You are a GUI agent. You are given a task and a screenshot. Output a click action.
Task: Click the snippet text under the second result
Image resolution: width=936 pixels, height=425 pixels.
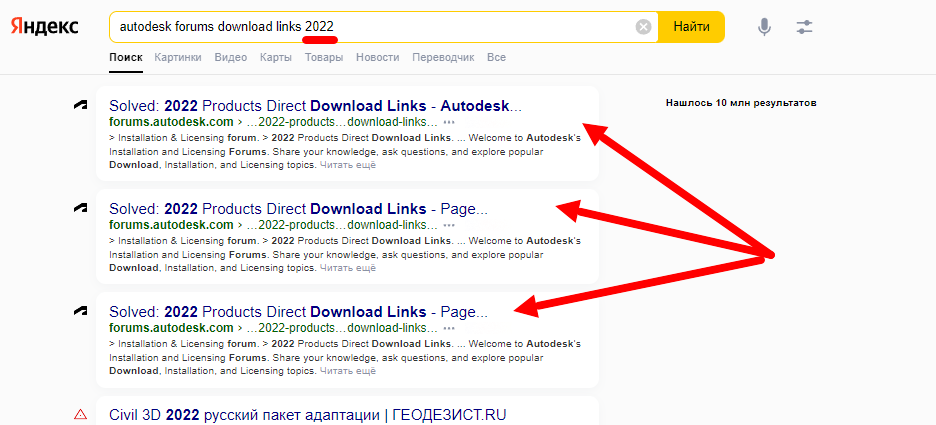[345, 254]
